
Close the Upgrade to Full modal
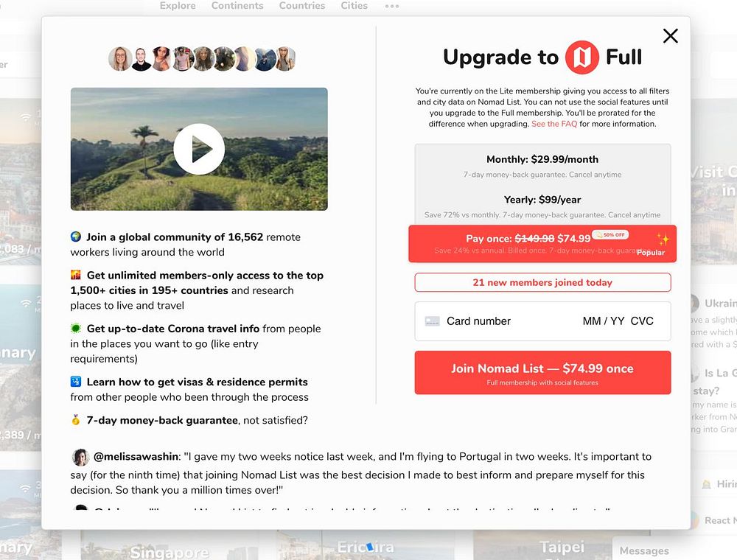click(670, 35)
